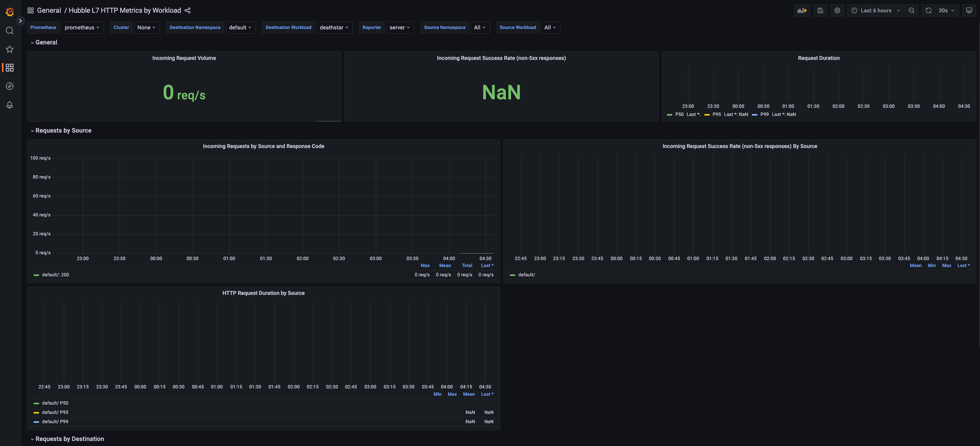Click the add panel icon

802,10
